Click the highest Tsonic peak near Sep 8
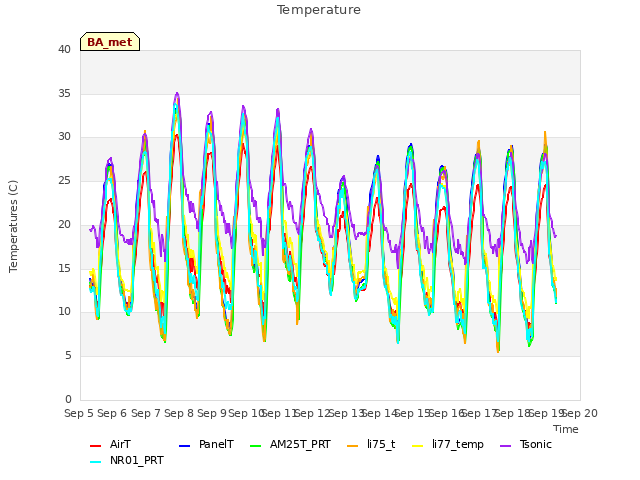The width and height of the screenshot is (640, 480). tap(177, 93)
